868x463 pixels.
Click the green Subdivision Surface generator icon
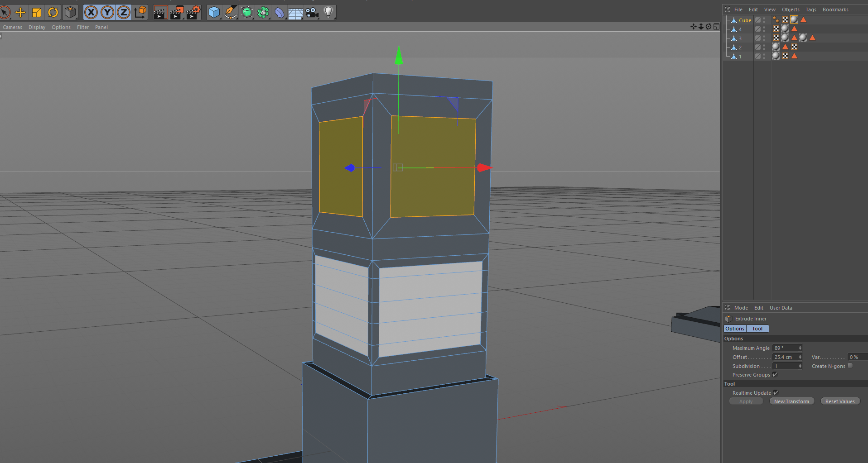[247, 12]
